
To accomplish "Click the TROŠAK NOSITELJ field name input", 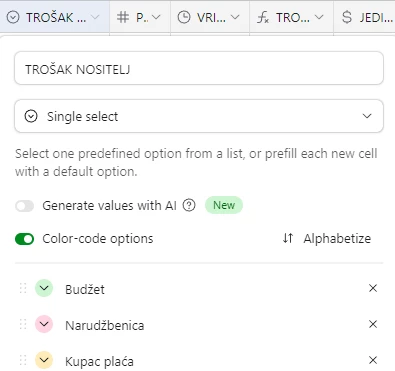I will (x=199, y=68).
